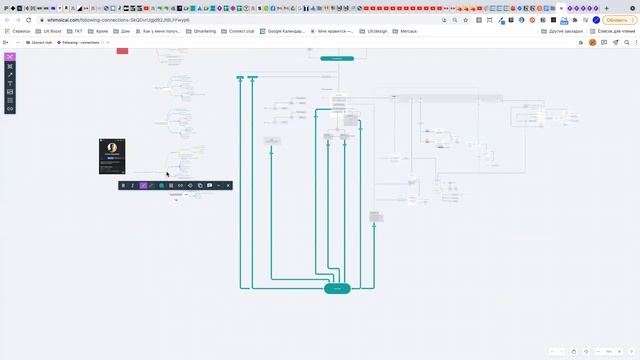Open the search icon in Whimsical header
Viewport: 640px width, 360px height.
(x=627, y=42)
